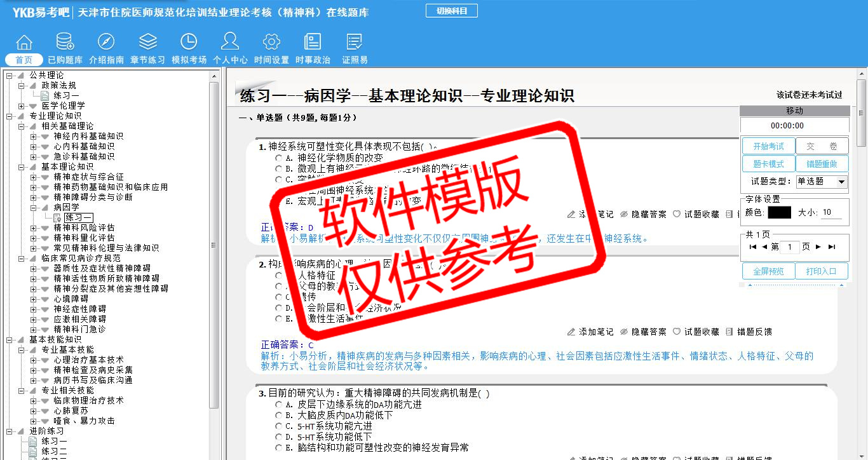This screenshot has height=460, width=868.
Task: Click the 切换科目 button
Action: (x=451, y=11)
